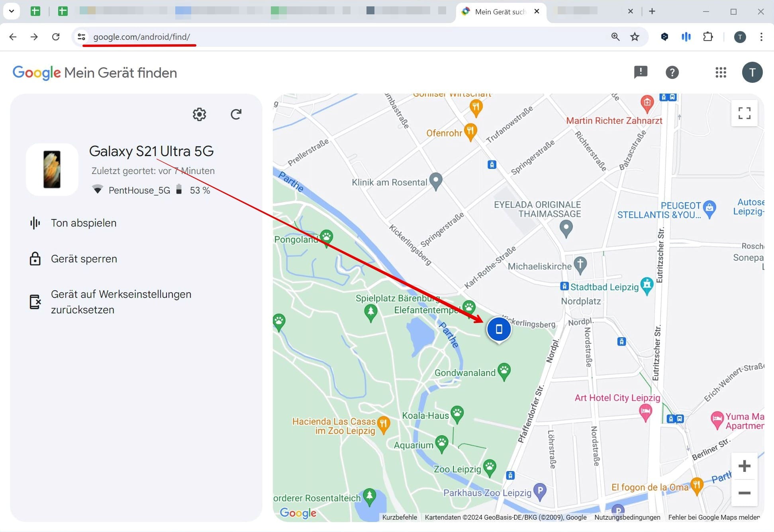Click Ton abspielen to play sound
Image resolution: width=774 pixels, height=532 pixels.
tap(73, 223)
